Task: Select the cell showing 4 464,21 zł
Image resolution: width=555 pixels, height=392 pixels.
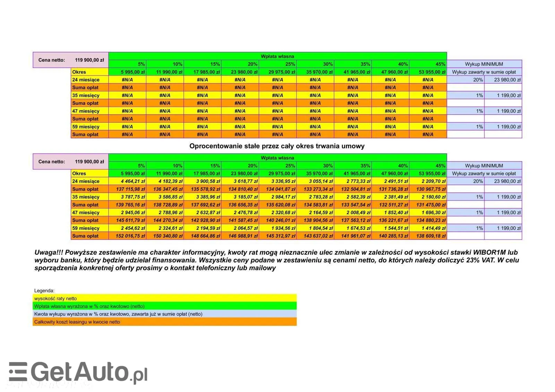Action: (x=128, y=181)
